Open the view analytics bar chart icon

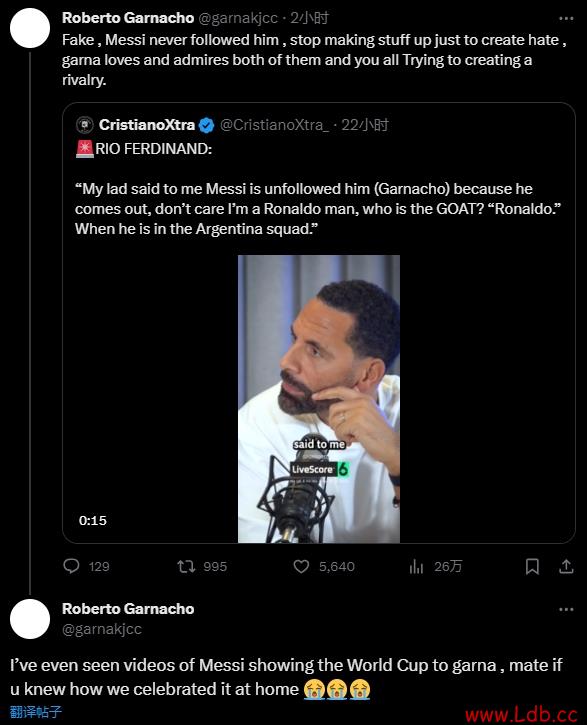416,566
